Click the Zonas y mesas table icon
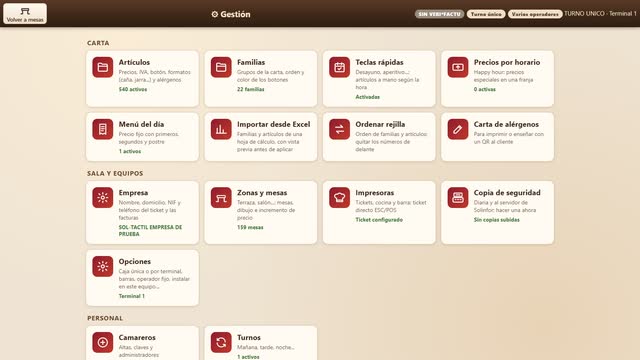The height and width of the screenshot is (360, 640). 221,198
